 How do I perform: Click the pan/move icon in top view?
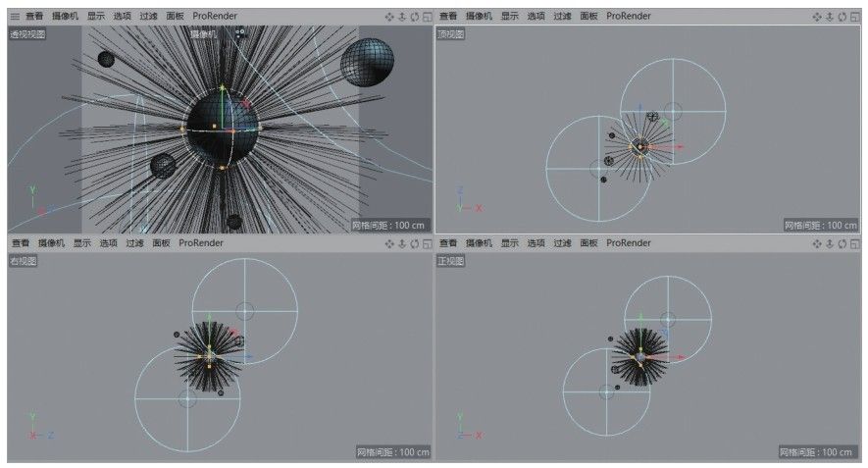click(817, 17)
